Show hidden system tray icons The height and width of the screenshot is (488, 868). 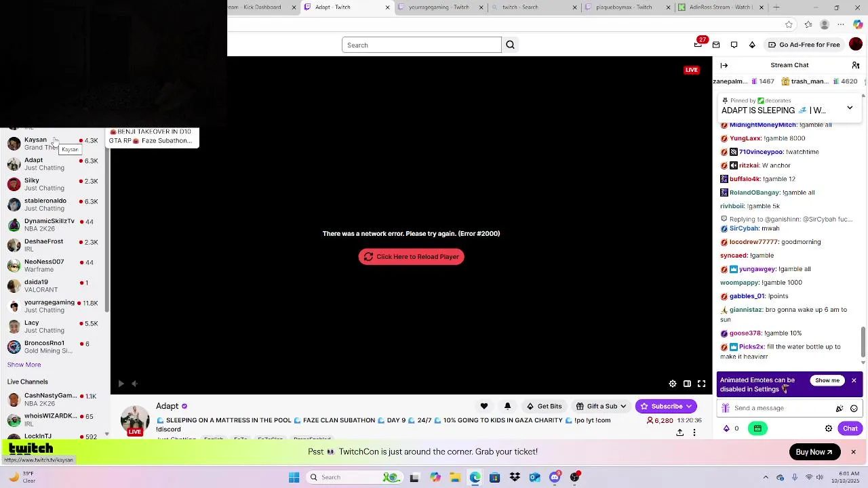766,477
